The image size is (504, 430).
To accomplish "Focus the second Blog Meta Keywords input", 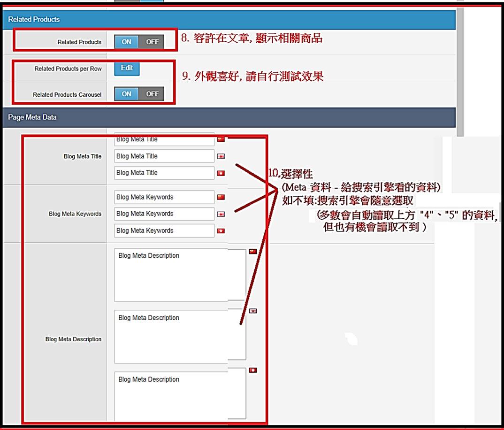I will 164,214.
